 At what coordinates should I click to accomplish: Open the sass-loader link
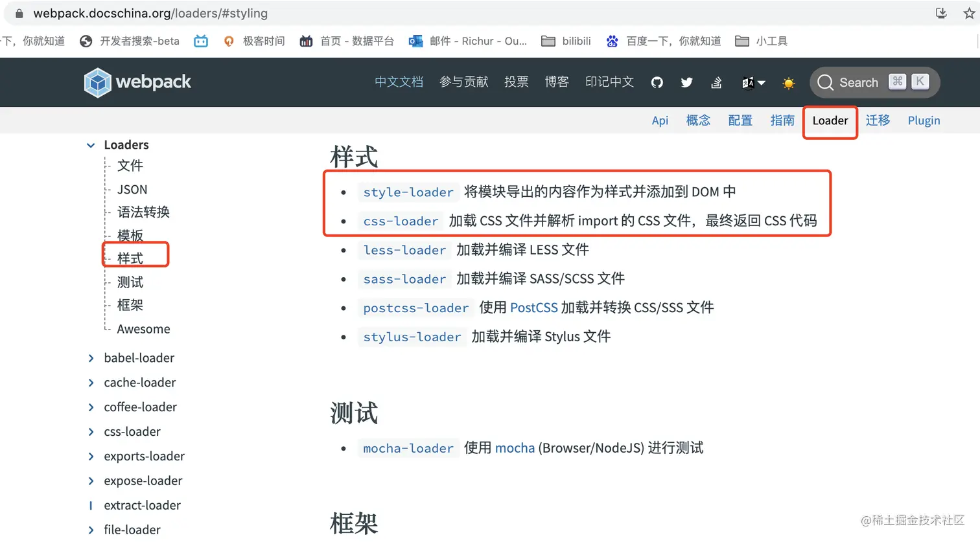tap(404, 279)
